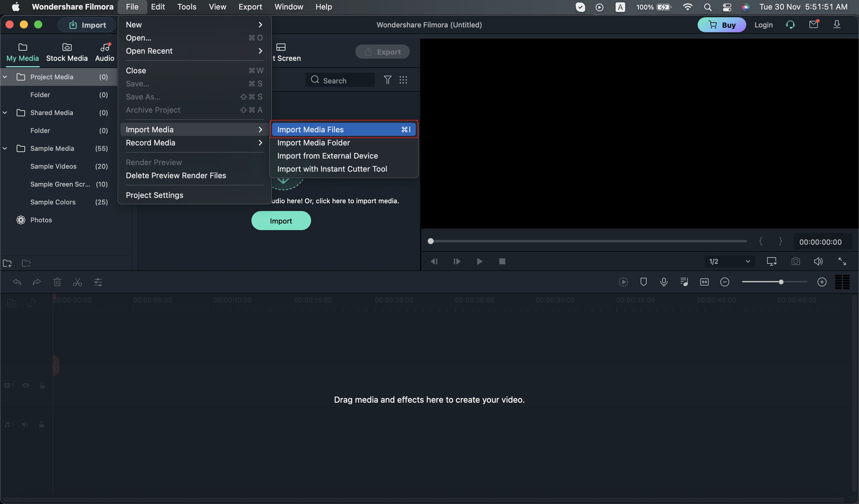Click the shield/stabilization icon in toolbar
The width and height of the screenshot is (859, 504).
tap(643, 282)
